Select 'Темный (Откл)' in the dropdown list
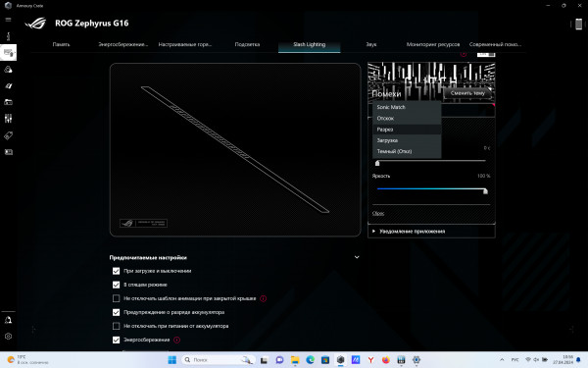 pos(407,151)
